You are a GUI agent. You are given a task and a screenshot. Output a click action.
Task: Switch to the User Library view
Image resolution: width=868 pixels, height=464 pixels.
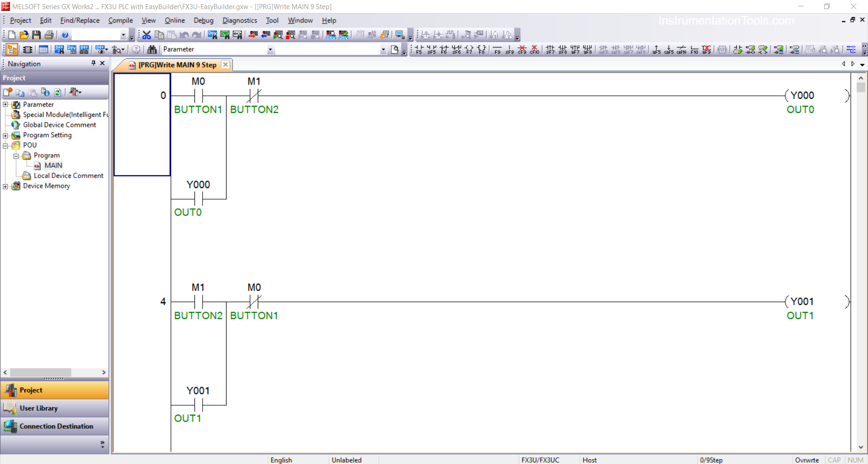tap(55, 408)
